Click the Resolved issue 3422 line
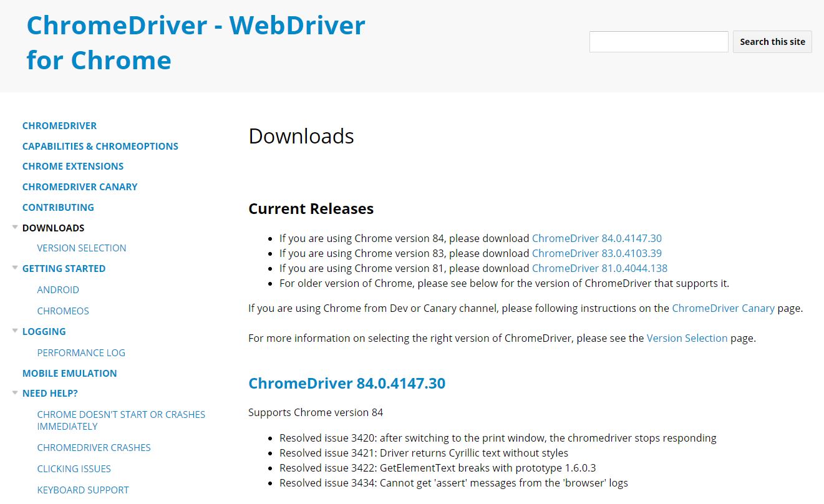Viewport: 824px width, 504px height. [x=437, y=468]
